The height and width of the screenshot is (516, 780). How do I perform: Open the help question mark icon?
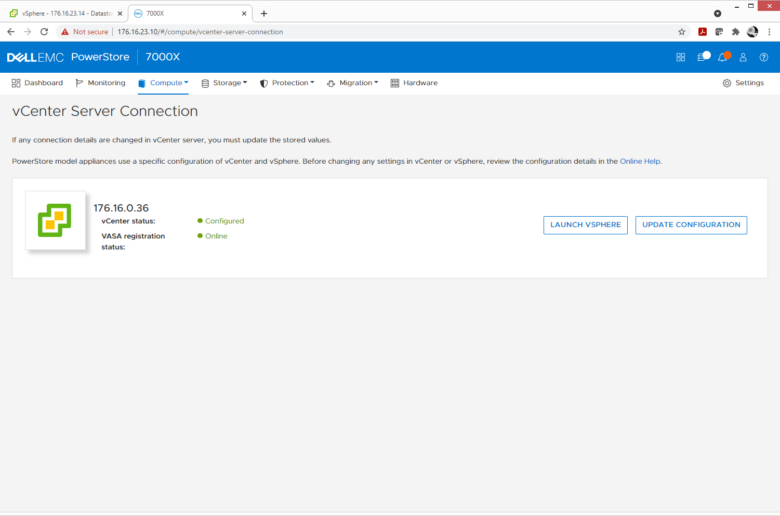click(764, 57)
